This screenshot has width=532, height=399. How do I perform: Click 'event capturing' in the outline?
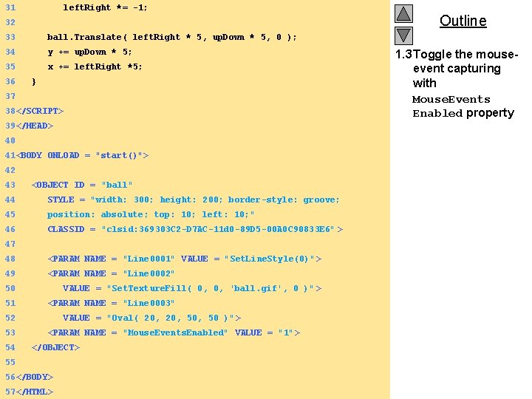(457, 69)
